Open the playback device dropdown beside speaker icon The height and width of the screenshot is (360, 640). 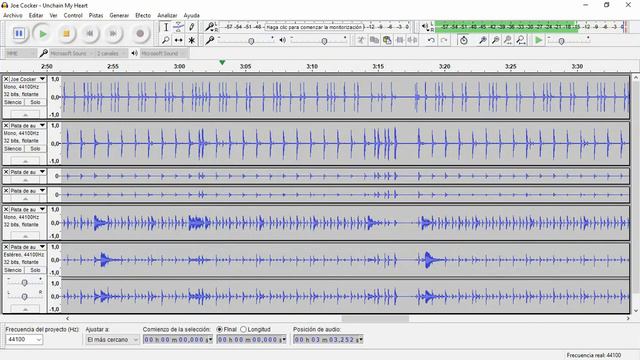click(x=163, y=53)
